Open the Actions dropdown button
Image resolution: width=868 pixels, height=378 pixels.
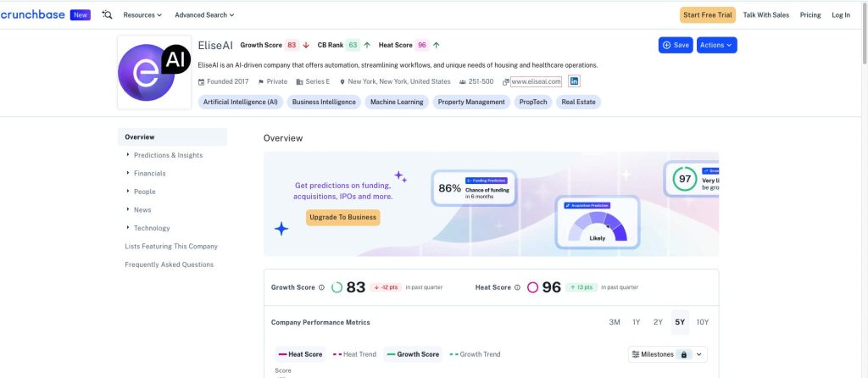(x=716, y=46)
